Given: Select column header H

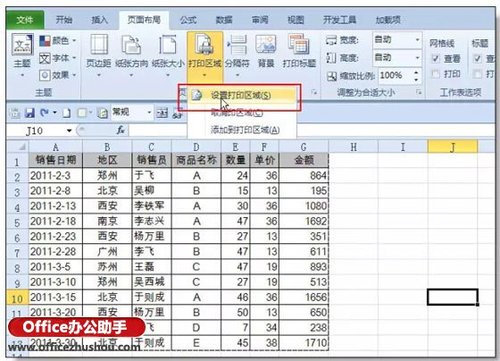Looking at the screenshot, I should [353, 147].
